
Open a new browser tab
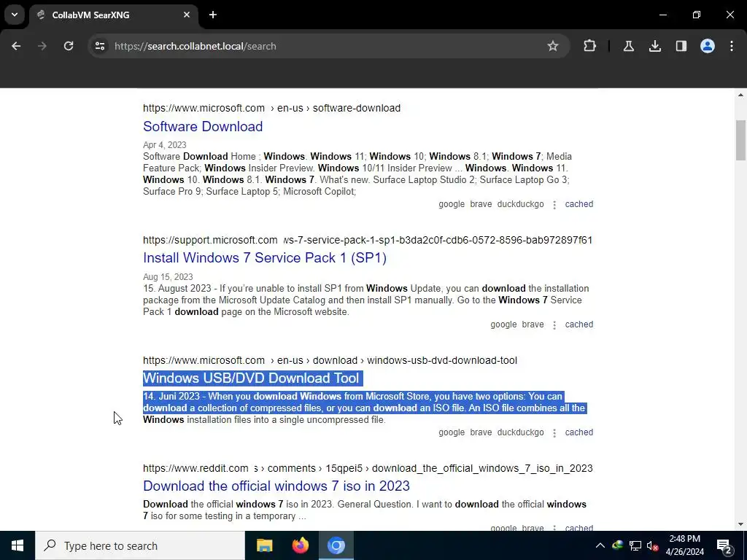[213, 15]
